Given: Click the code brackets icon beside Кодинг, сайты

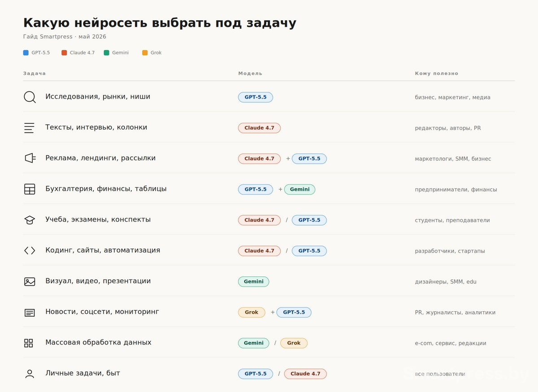Looking at the screenshot, I should pyautogui.click(x=30, y=251).
